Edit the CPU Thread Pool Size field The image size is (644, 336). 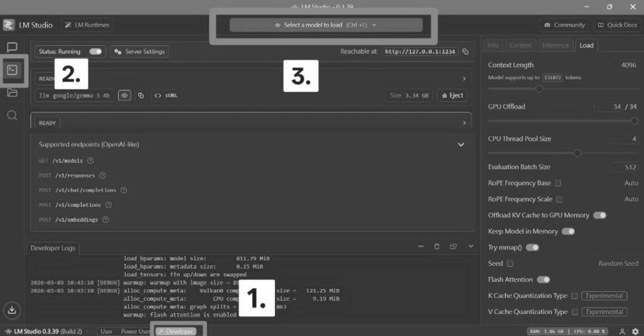(623, 139)
